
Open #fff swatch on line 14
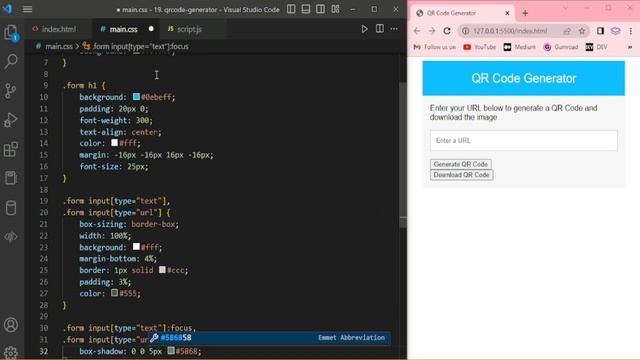115,143
